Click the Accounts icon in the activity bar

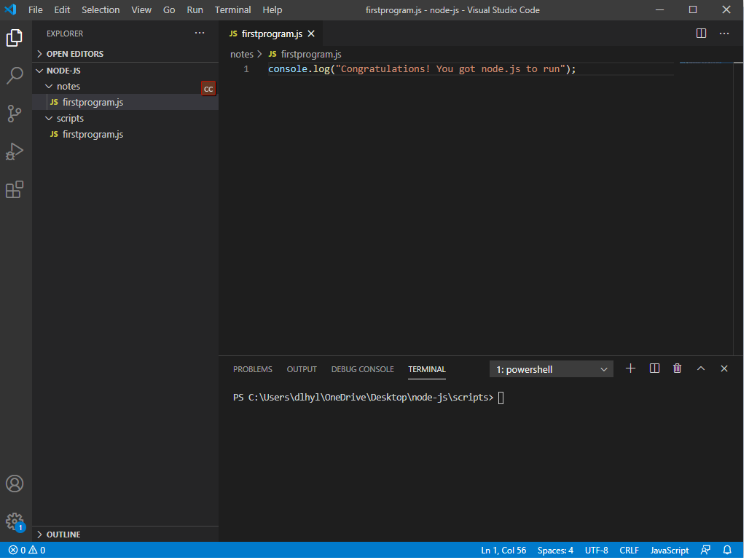coord(15,484)
